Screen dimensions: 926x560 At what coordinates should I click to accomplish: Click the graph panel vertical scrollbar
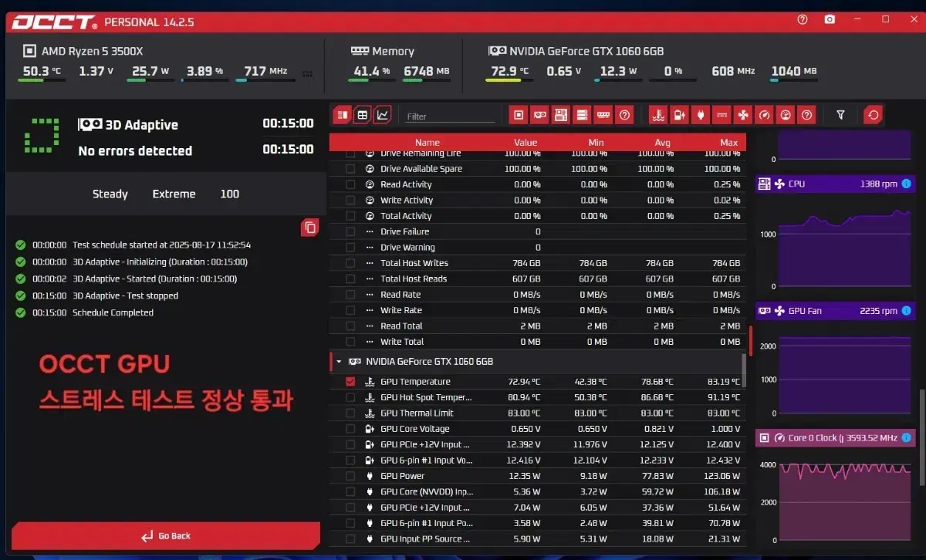pos(921,437)
